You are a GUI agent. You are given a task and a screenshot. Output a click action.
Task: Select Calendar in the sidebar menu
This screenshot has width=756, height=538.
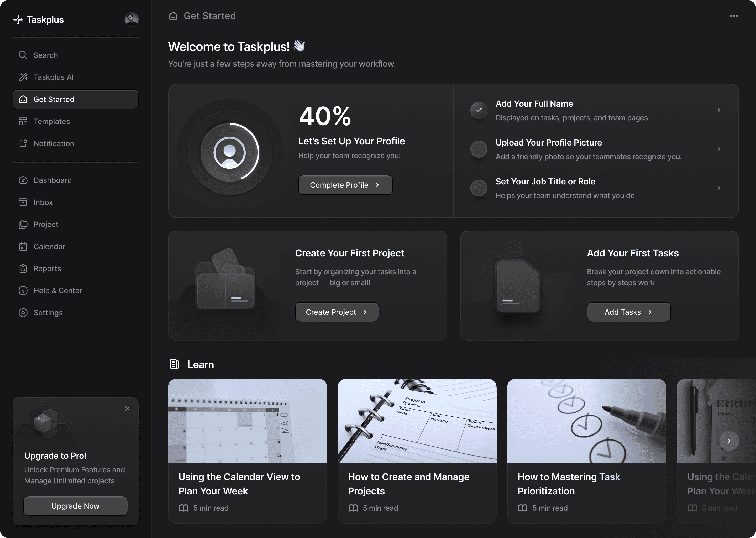(49, 246)
